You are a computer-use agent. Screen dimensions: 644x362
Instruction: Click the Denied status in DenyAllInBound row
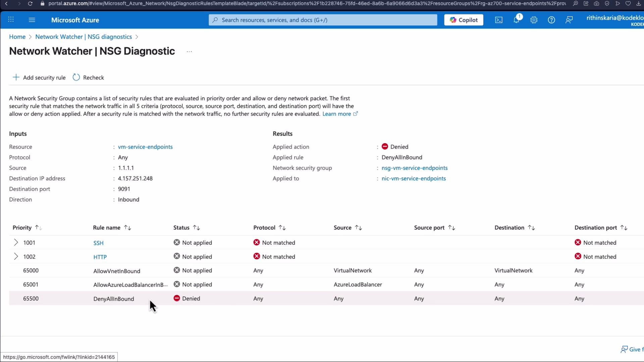pos(187,298)
